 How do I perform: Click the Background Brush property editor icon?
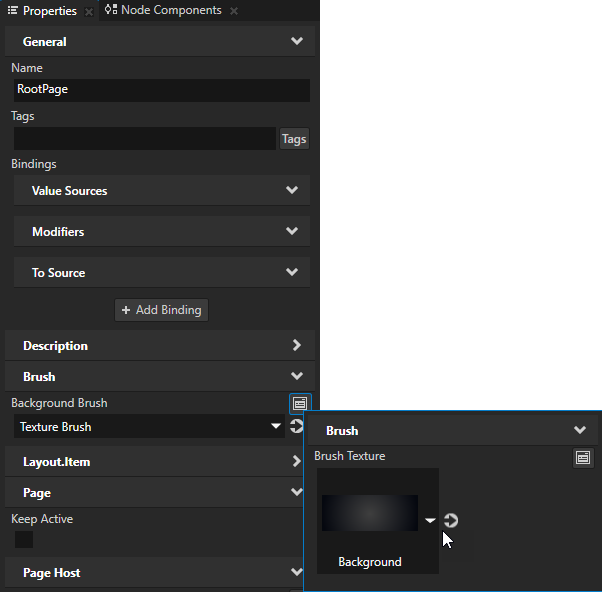point(298,403)
